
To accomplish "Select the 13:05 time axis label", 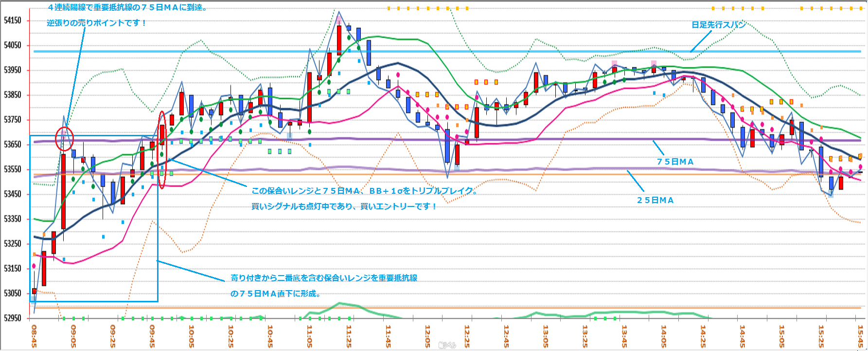I will 545,336.
